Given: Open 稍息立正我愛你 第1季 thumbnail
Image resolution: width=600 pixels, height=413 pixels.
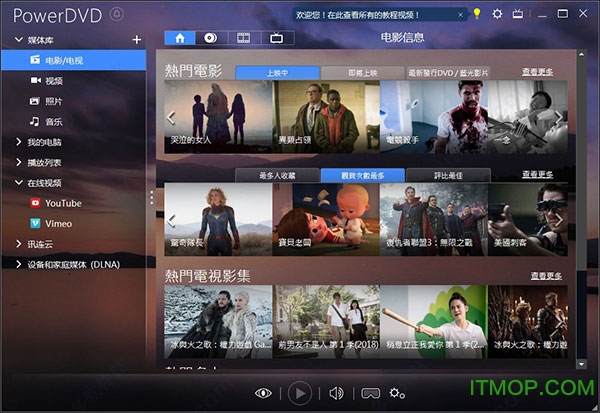Looking at the screenshot, I should pos(434,322).
